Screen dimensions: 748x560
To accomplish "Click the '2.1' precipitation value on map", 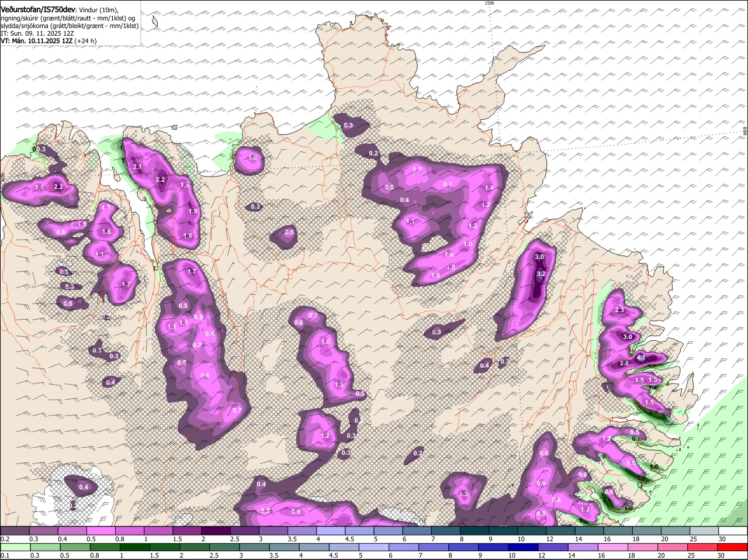I will (x=138, y=167).
